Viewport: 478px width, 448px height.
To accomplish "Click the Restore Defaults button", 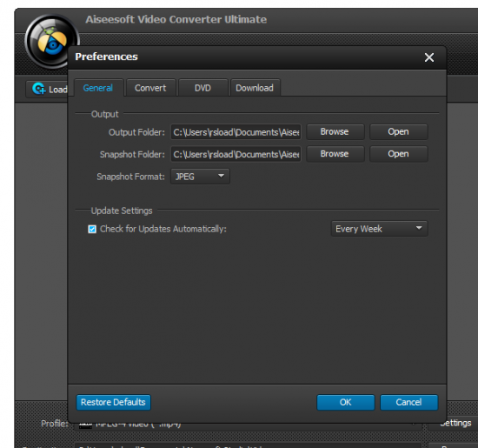I will click(x=113, y=402).
